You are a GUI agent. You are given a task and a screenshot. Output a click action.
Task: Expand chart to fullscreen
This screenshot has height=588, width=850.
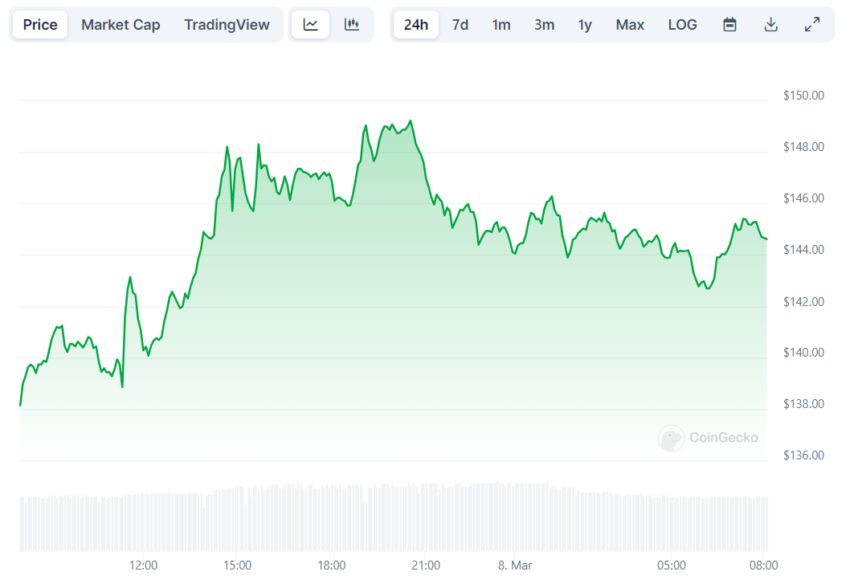pos(812,25)
